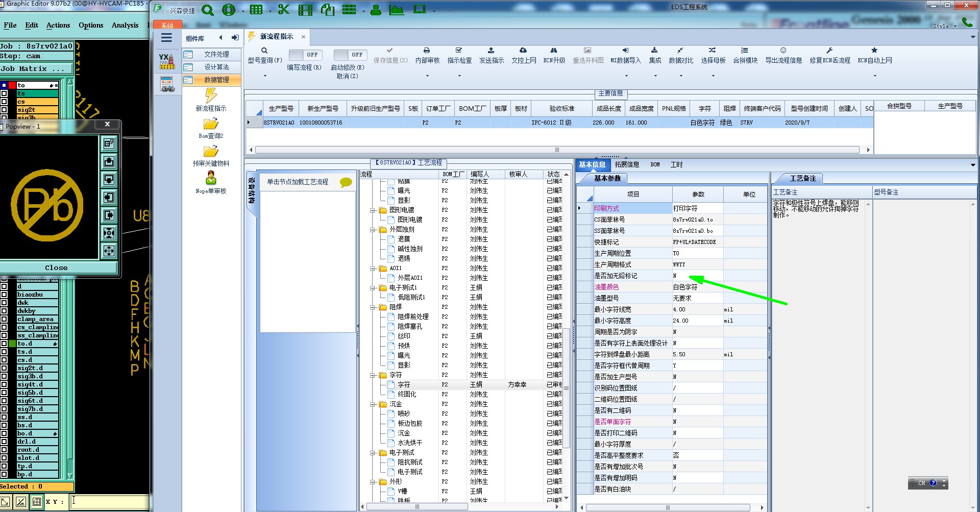Click the green magnifier search icon in EDS toolbar

coord(207,10)
